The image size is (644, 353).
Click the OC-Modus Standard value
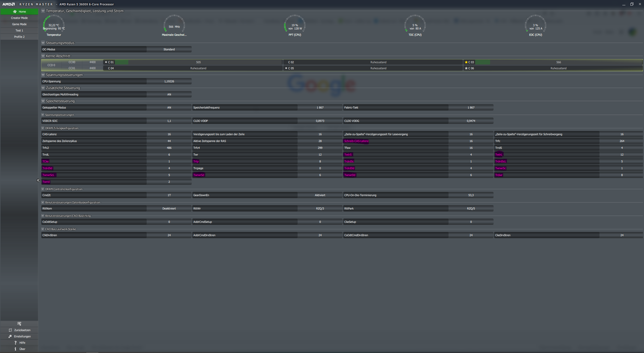point(169,49)
